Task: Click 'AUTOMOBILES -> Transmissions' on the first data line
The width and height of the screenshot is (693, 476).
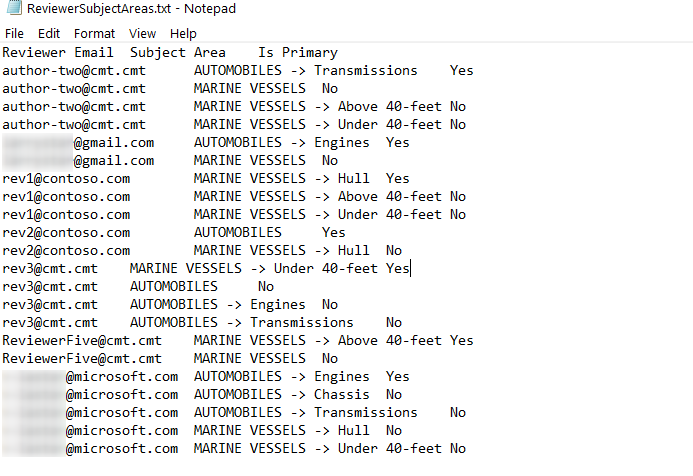Action: 305,71
